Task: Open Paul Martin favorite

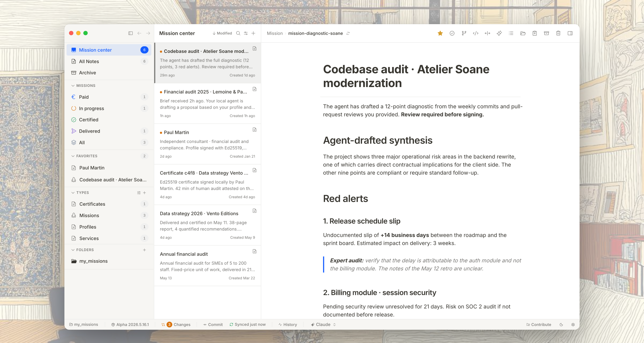Action: pos(109,168)
